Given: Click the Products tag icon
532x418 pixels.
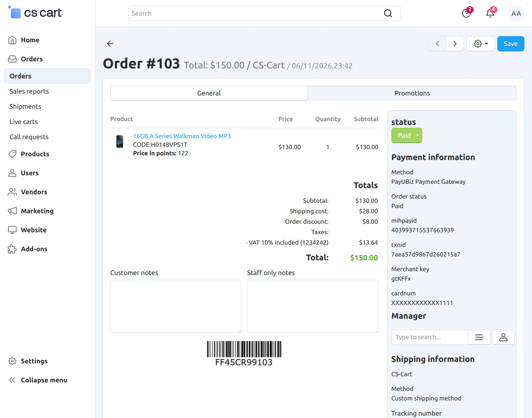Looking at the screenshot, I should [12, 154].
